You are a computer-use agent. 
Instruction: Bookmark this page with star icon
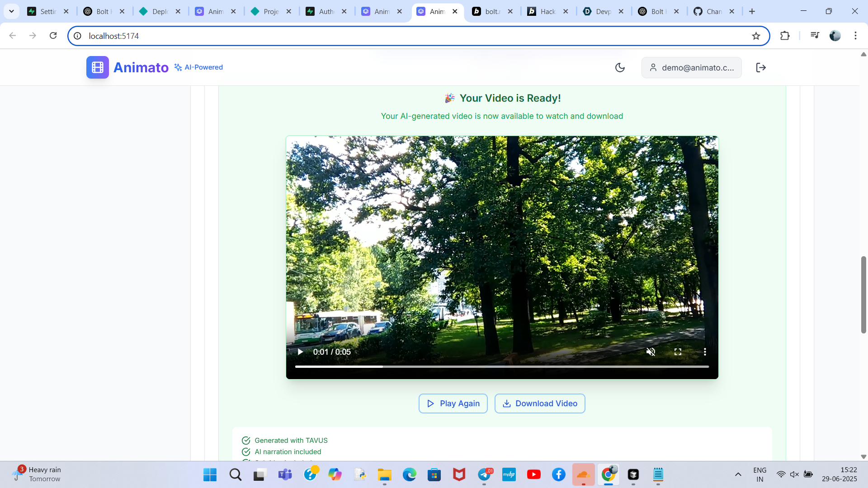point(756,36)
